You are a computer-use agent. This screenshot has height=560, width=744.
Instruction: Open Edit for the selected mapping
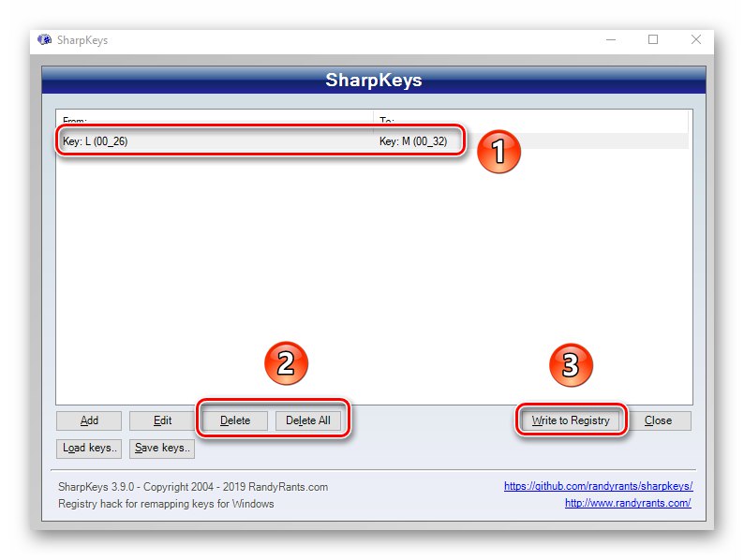(x=162, y=420)
